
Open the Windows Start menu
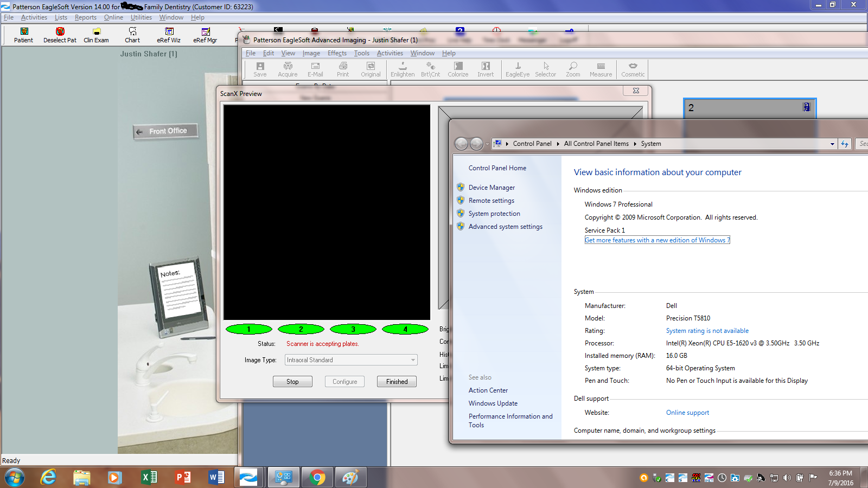tap(15, 477)
